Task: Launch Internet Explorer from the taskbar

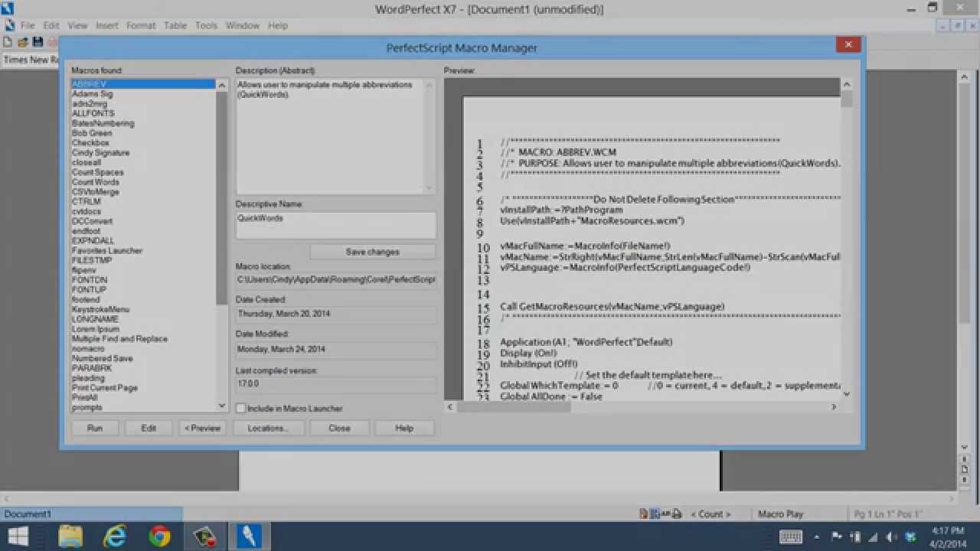Action: tap(115, 536)
